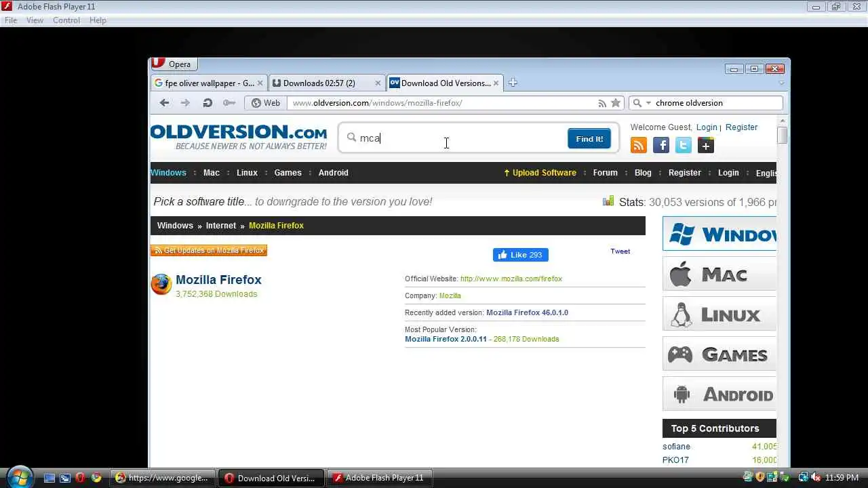Click the Opera back arrow
The width and height of the screenshot is (868, 488).
click(164, 103)
